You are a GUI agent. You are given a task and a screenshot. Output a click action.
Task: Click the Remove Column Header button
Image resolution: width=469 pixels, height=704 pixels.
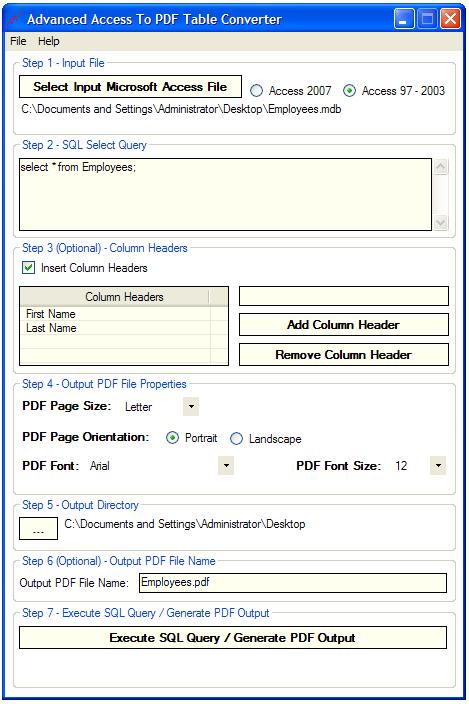[344, 355]
